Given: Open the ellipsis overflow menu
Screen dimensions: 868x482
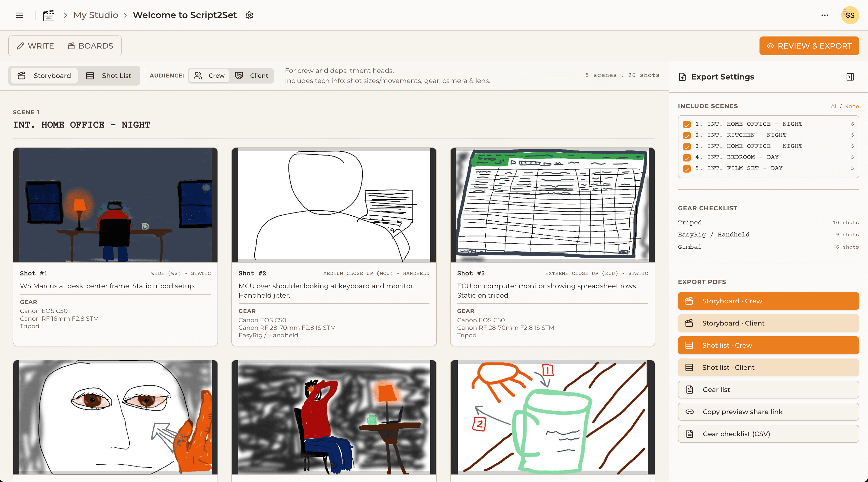Looking at the screenshot, I should pyautogui.click(x=824, y=15).
